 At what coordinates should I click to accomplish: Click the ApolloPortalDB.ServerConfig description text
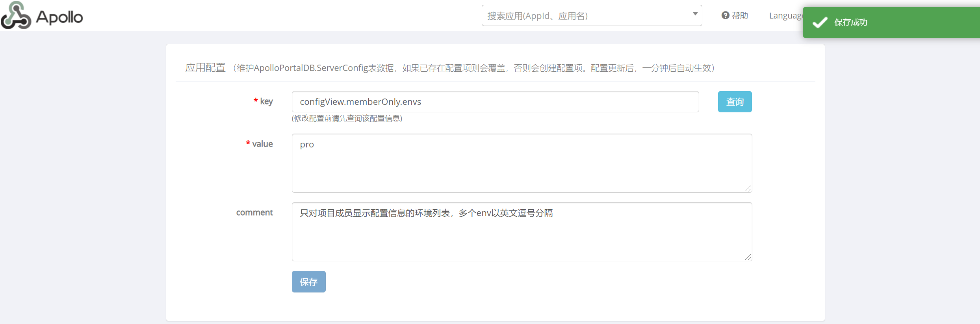(x=474, y=68)
